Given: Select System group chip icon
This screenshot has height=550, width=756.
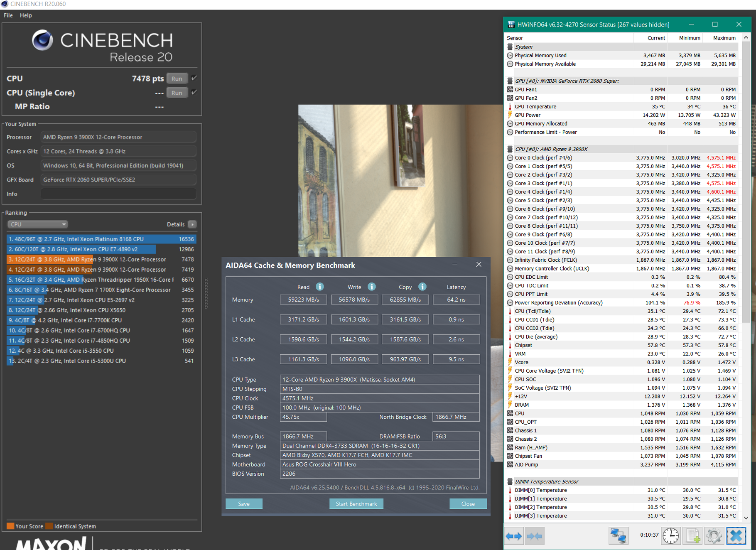Looking at the screenshot, I should (510, 47).
